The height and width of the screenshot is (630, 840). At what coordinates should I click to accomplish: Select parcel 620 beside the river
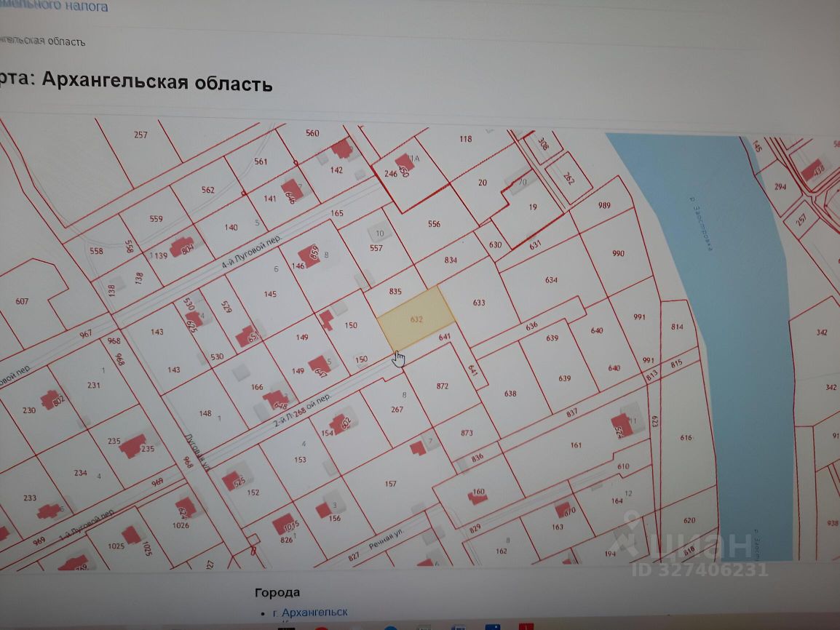689,520
